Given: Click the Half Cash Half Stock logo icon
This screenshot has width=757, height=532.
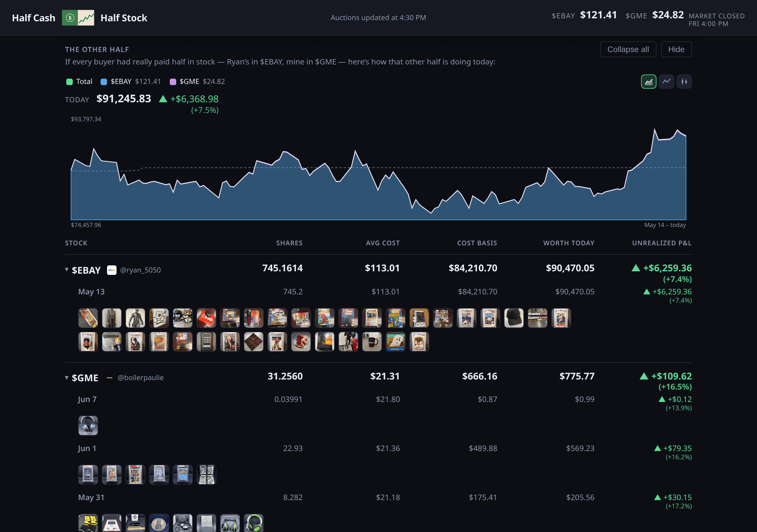Looking at the screenshot, I should 78,18.
